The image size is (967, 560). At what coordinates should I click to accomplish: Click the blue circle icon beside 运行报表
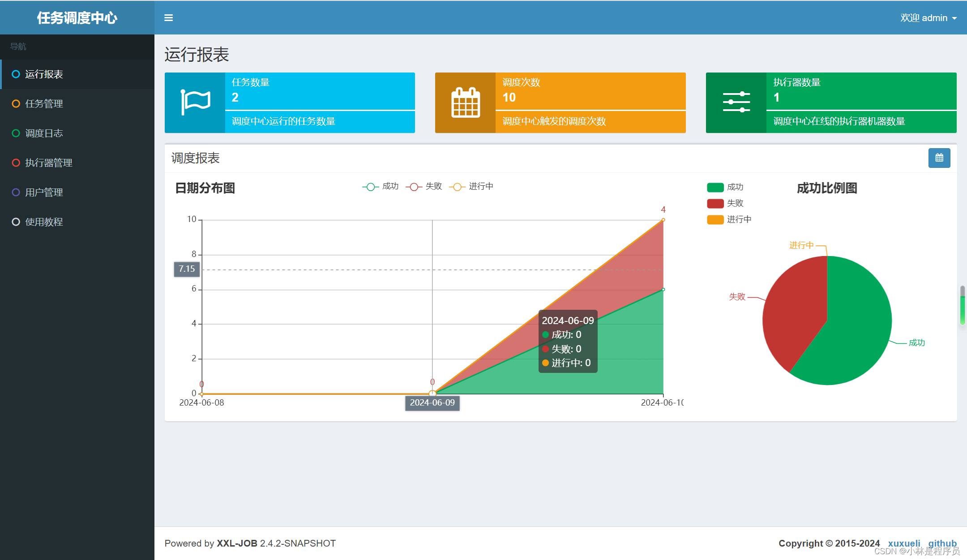[x=16, y=74]
